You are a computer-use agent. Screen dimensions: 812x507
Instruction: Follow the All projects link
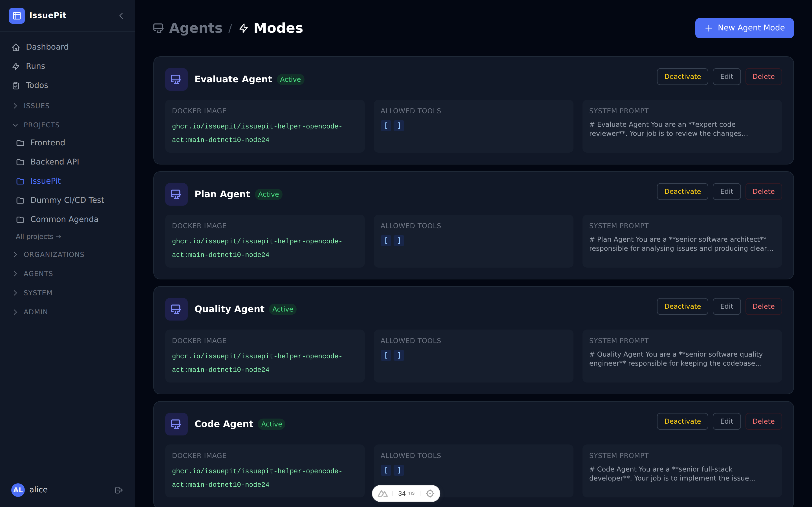38,236
